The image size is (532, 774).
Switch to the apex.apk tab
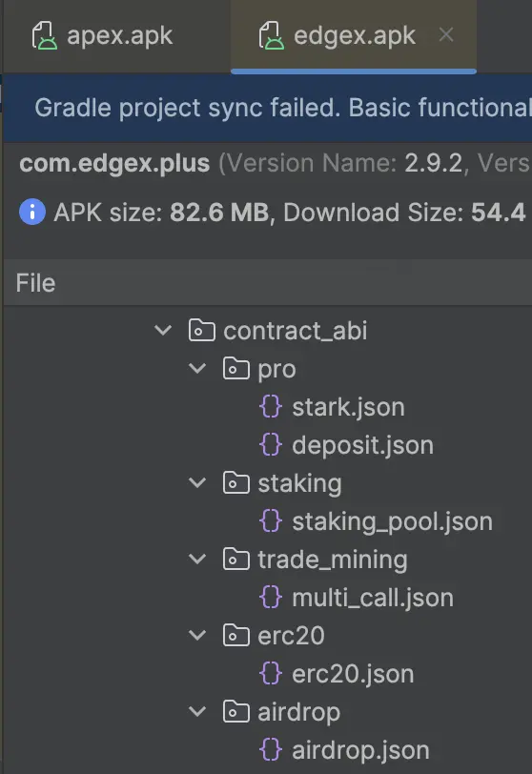[102, 35]
